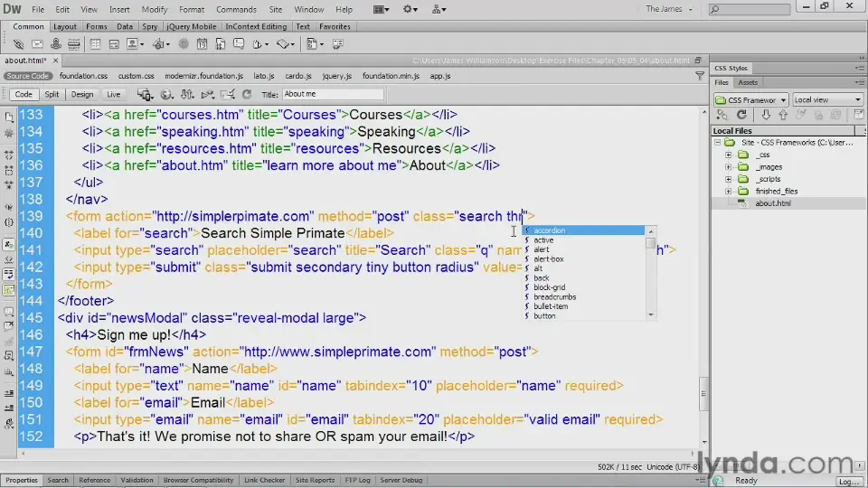Expand the _scripts folder
The width and height of the screenshot is (868, 488).
pyautogui.click(x=729, y=179)
